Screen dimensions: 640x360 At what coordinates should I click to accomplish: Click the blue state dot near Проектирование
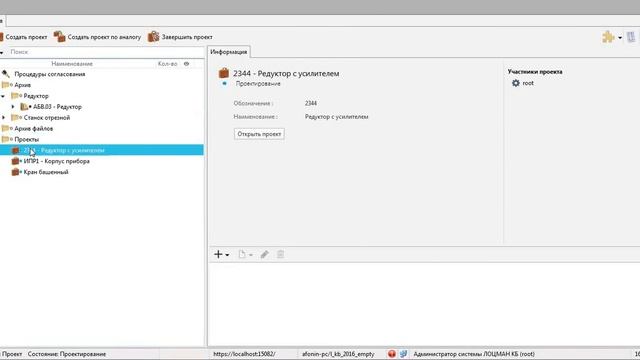coord(224,83)
